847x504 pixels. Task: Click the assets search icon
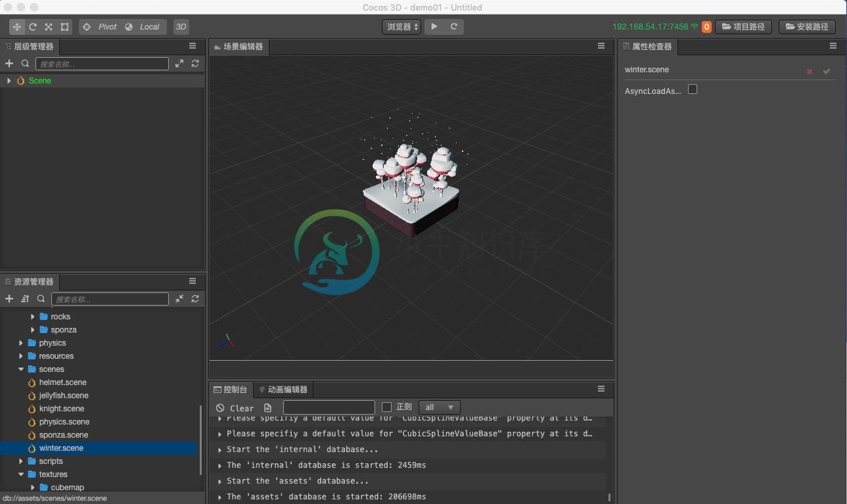coord(41,299)
